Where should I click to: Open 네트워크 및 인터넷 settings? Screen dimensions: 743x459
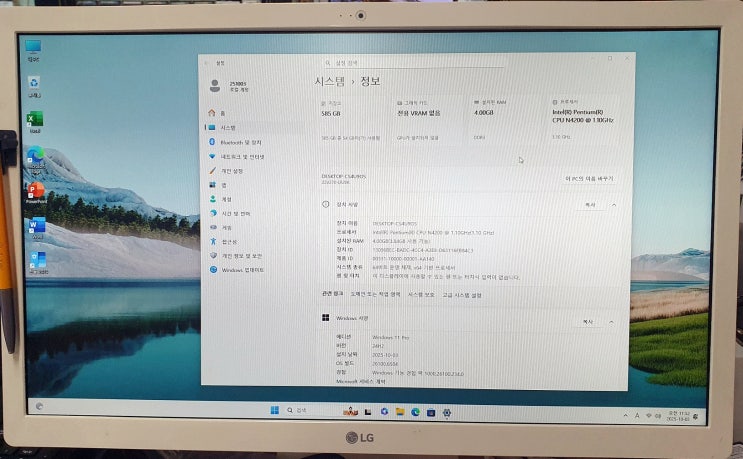click(x=236, y=156)
